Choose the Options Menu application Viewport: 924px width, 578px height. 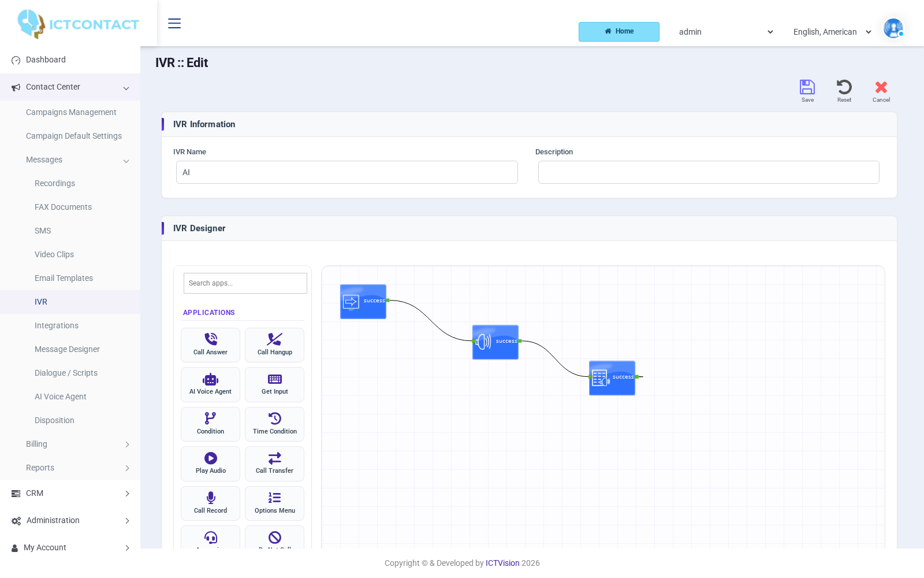click(275, 503)
